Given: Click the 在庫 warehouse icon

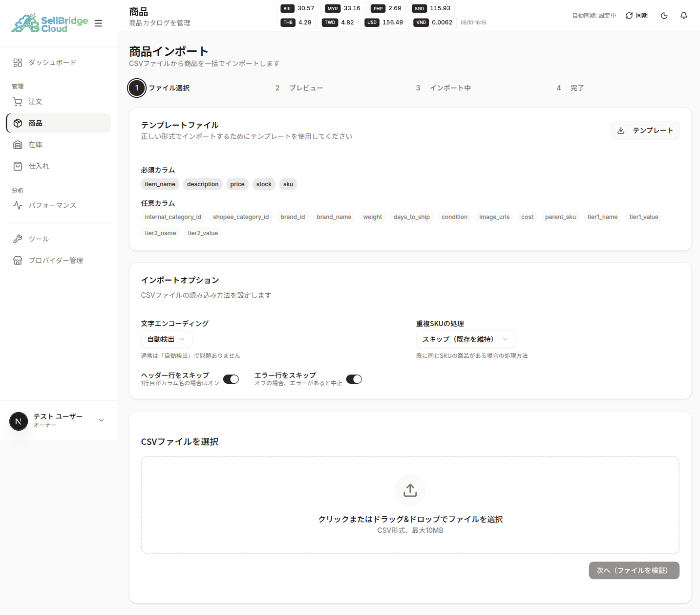Looking at the screenshot, I should coord(18,145).
